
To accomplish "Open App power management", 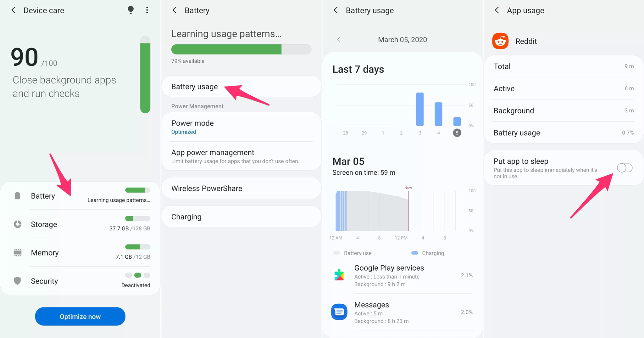I will pos(241,156).
